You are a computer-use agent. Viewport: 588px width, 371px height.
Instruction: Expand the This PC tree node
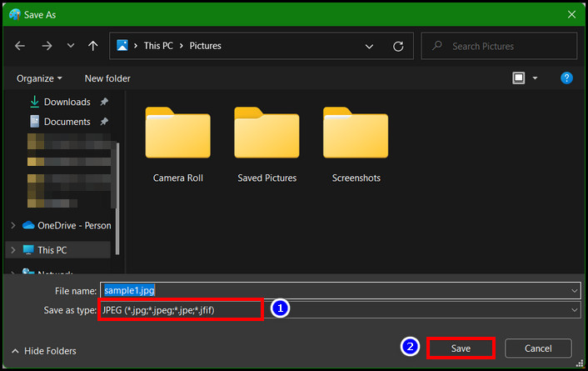pos(13,250)
